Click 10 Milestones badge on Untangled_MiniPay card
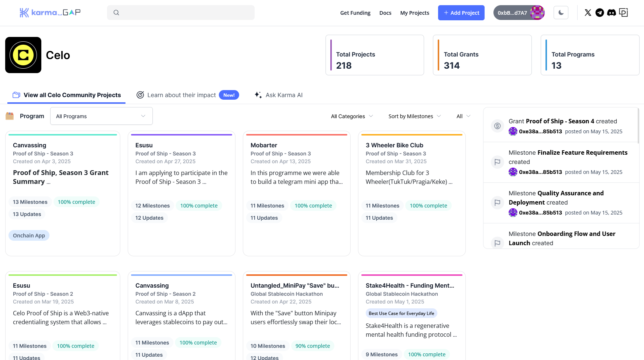644x360 pixels. point(268,346)
